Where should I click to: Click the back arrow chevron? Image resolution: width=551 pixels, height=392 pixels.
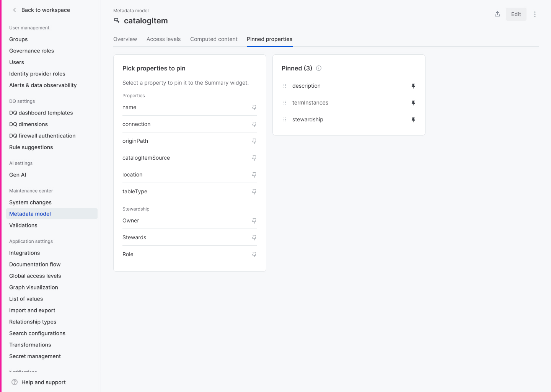[15, 10]
